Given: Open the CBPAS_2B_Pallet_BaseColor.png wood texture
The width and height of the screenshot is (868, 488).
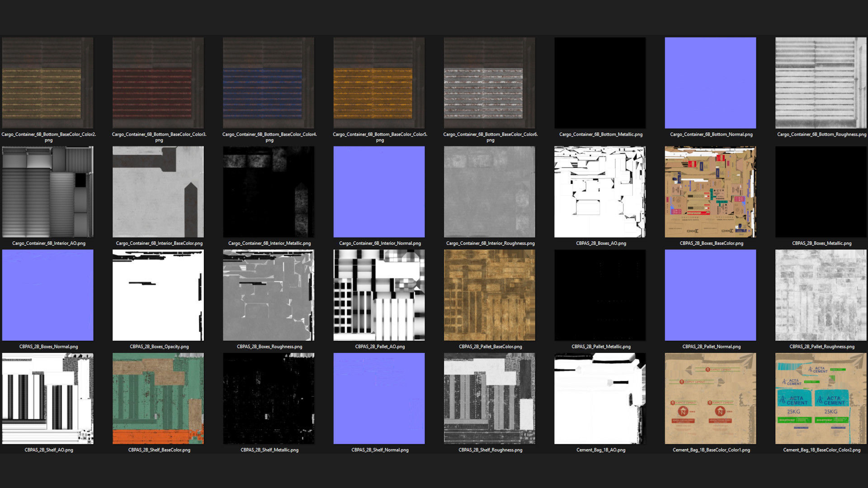Looking at the screenshot, I should (489, 295).
